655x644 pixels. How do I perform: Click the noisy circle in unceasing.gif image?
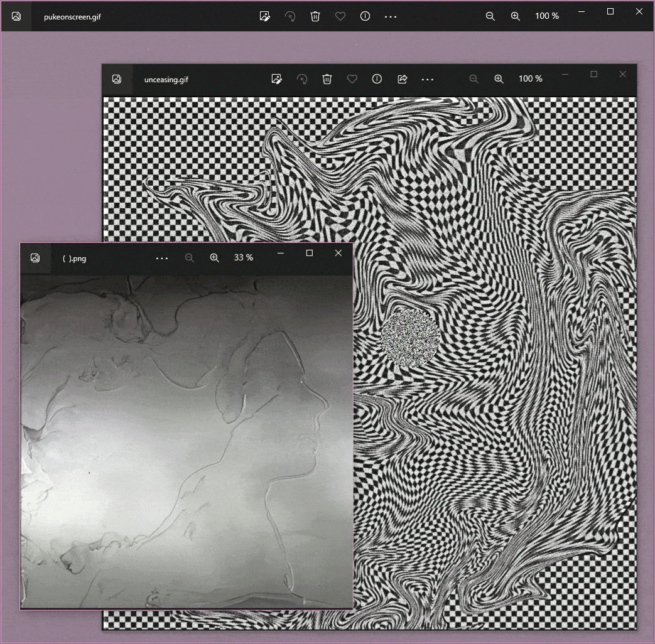[x=410, y=338]
